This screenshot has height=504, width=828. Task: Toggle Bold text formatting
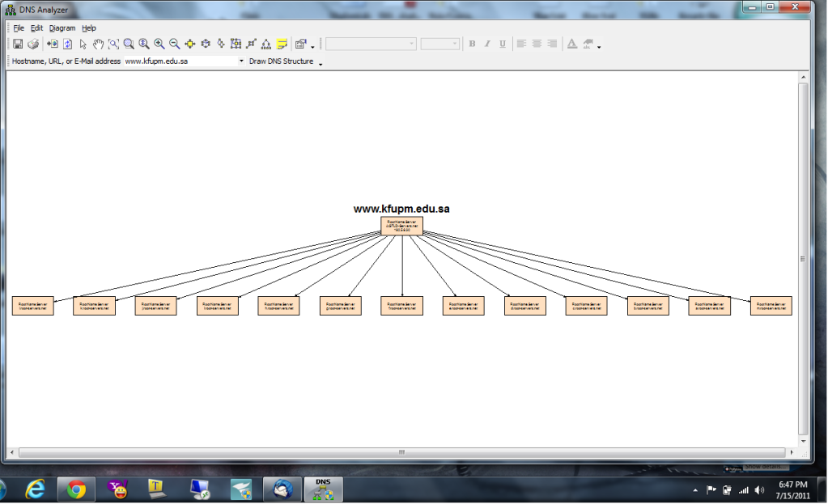472,44
